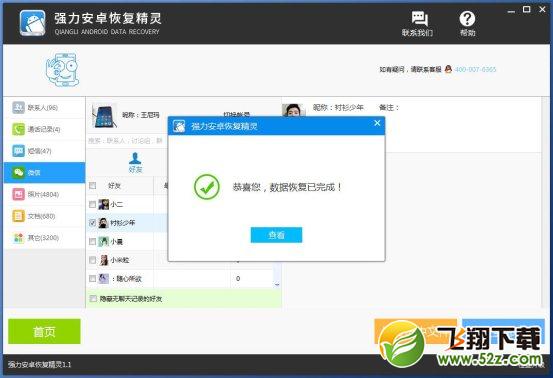
Task: Maximize the application window
Action: (527, 10)
